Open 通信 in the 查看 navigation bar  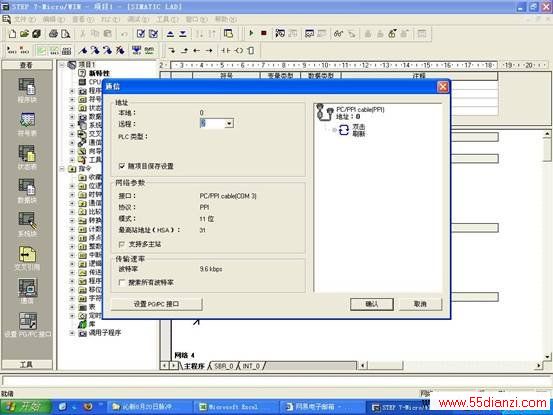pyautogui.click(x=27, y=291)
